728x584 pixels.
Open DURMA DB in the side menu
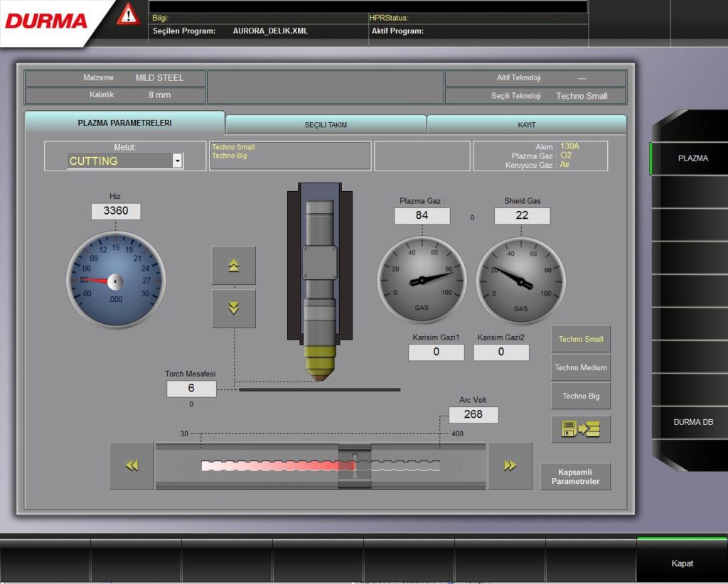(690, 422)
